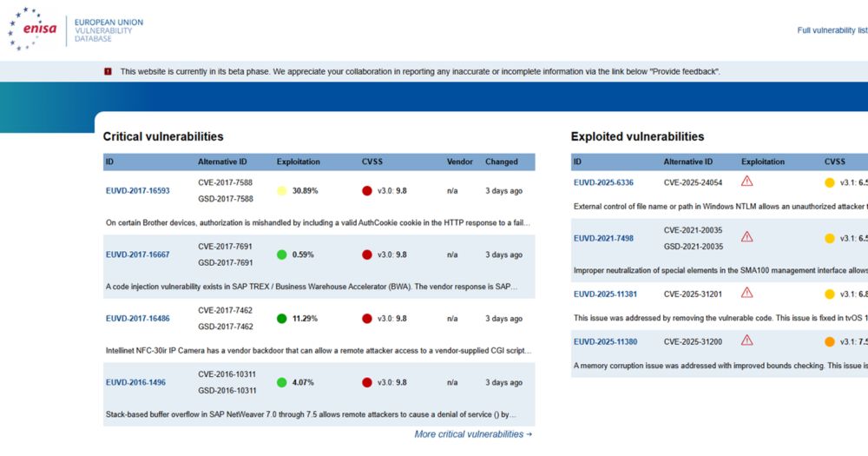
Task: Click Alternative ID header in Critical vulnerabilities table
Action: (x=222, y=162)
